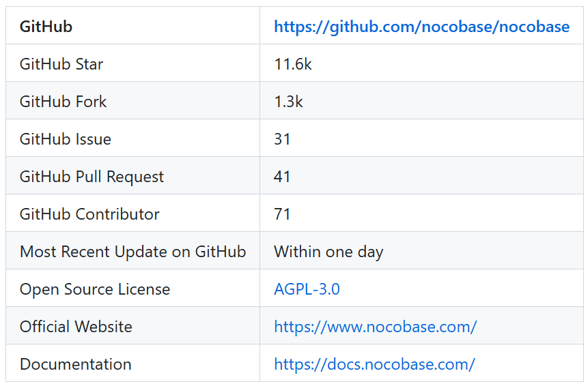588x384 pixels.
Task: Select the Open Source License label
Action: 95,289
